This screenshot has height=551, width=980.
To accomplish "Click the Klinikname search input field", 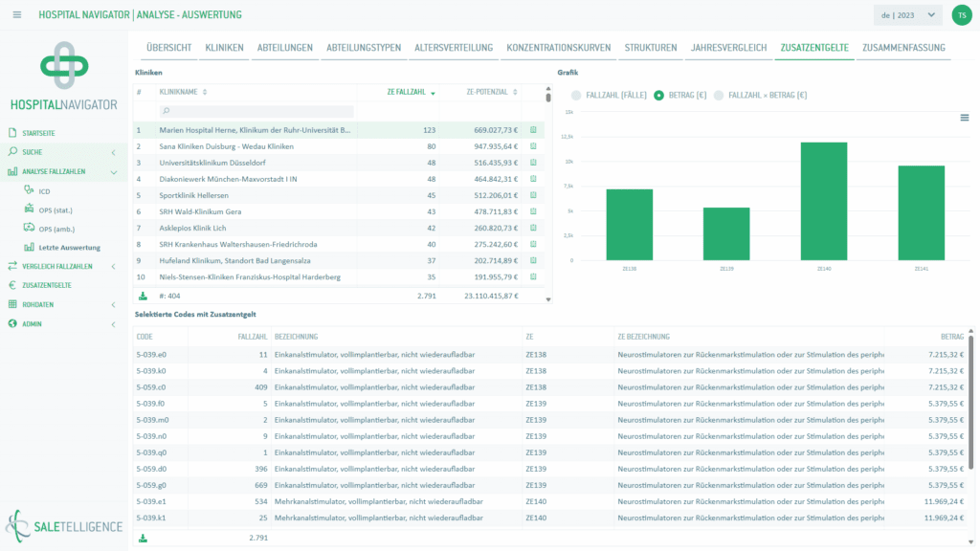I will (x=256, y=111).
